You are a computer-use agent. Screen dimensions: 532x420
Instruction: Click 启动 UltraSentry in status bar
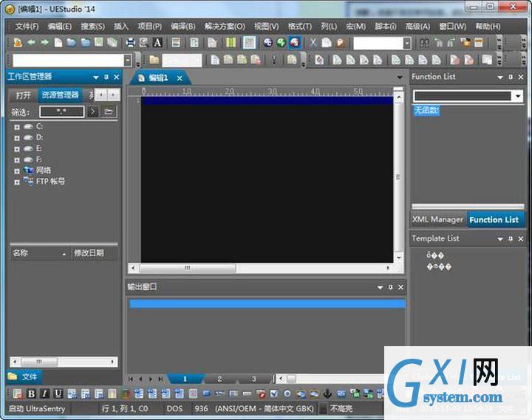tap(37, 408)
